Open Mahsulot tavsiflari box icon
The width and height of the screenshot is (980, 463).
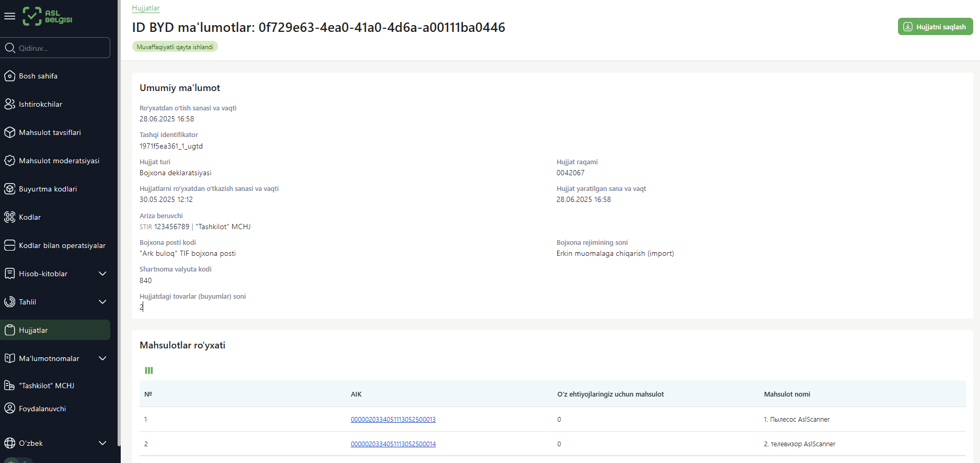pos(9,132)
